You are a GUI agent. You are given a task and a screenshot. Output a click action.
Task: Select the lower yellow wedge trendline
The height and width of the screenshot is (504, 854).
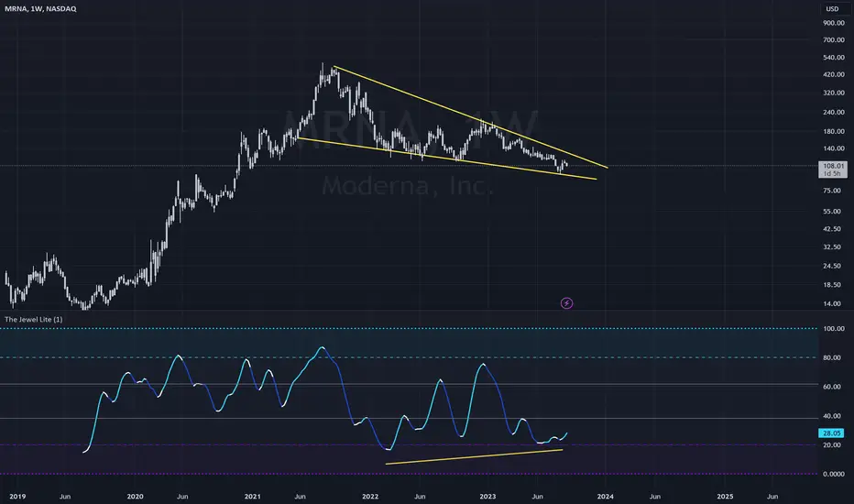coord(446,159)
